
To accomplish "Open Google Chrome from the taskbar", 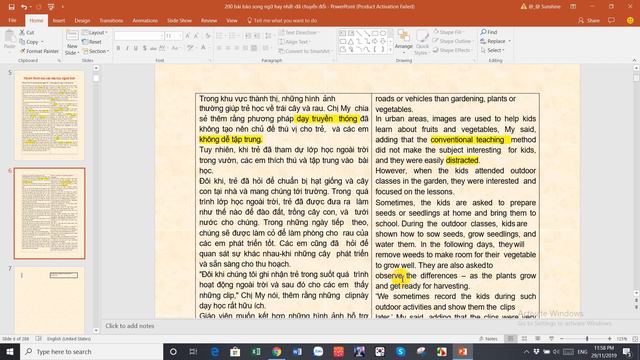I will tap(277, 351).
